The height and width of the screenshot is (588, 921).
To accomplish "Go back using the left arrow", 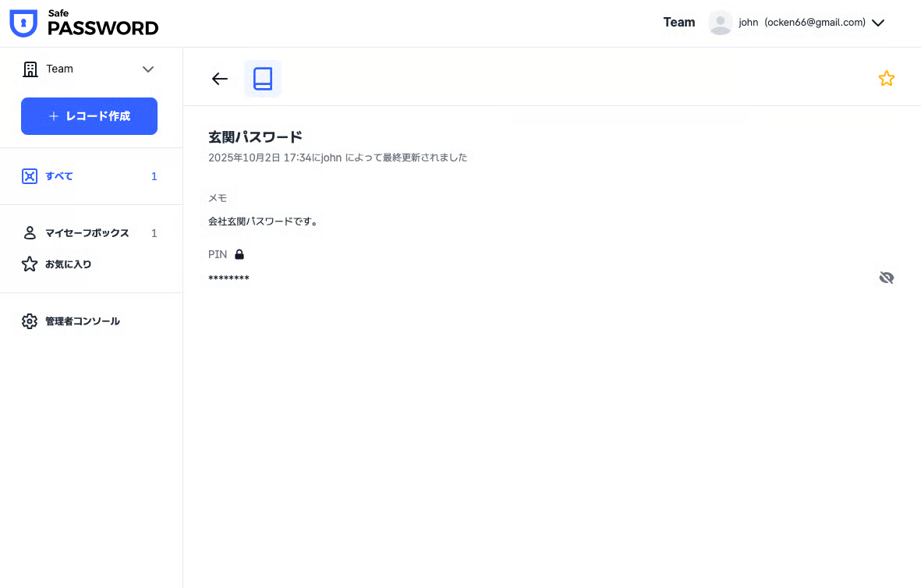I will [220, 79].
